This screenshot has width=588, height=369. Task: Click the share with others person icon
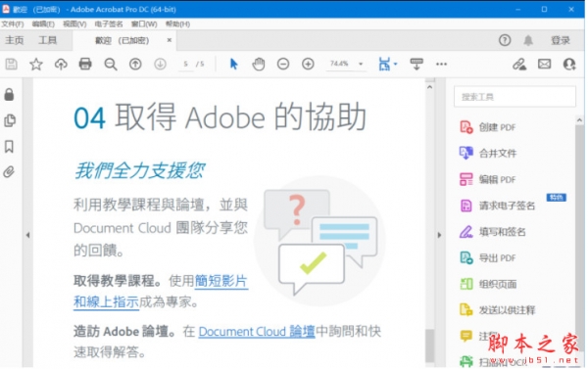(569, 64)
